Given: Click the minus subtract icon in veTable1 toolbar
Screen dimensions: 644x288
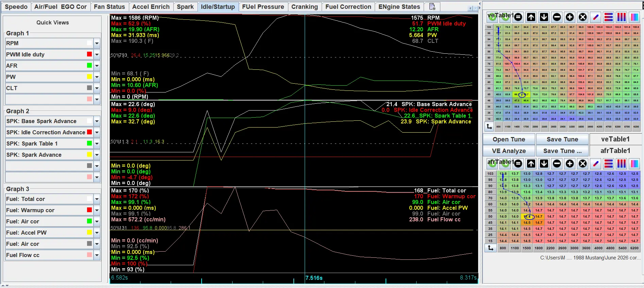Looking at the screenshot, I should tap(557, 17).
